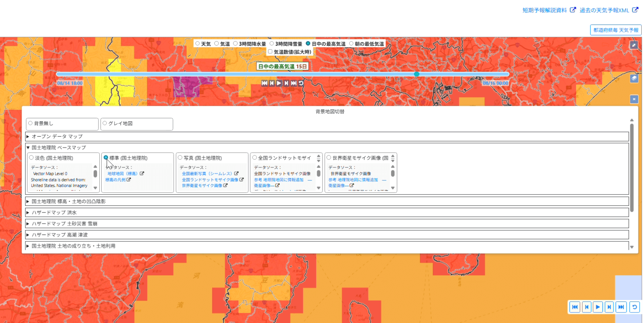644x323 pixels.
Task: Close the 背景地図切替 panel with X
Action: point(634,99)
